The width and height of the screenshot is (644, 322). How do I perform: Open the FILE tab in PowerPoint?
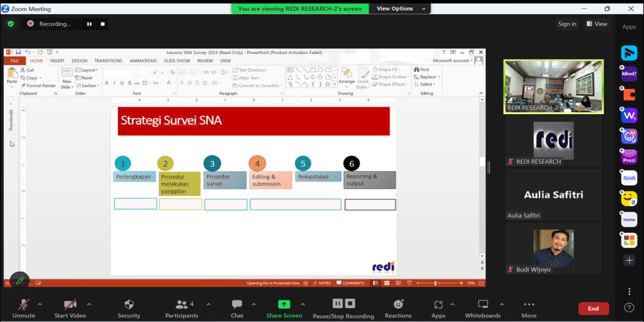(15, 61)
